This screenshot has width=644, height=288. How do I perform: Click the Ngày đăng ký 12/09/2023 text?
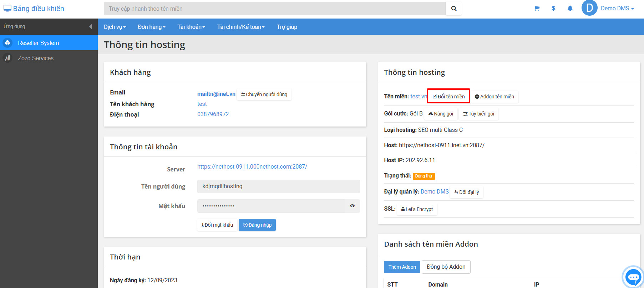[143, 280]
